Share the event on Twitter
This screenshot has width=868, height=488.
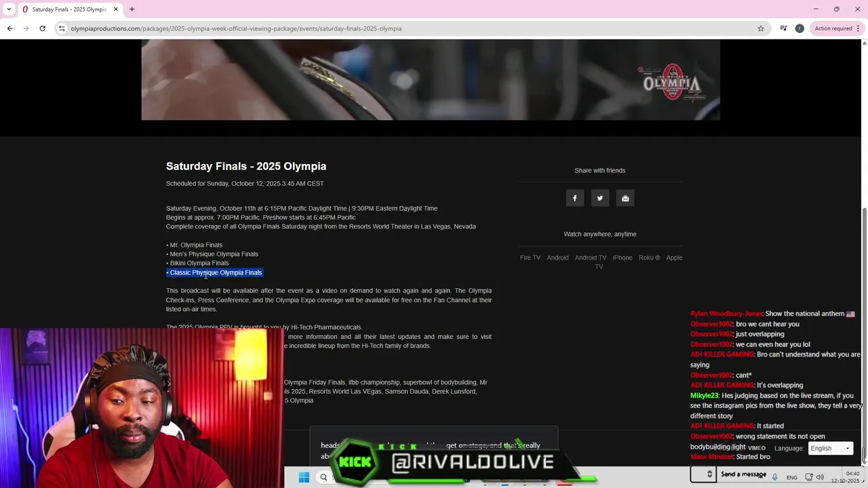point(599,198)
